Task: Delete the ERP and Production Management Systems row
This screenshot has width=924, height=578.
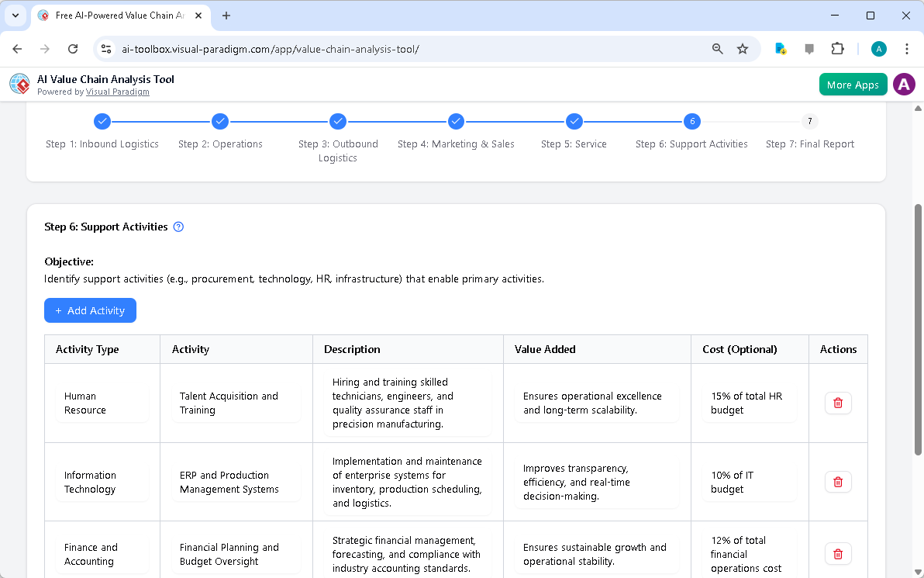Action: [x=838, y=482]
